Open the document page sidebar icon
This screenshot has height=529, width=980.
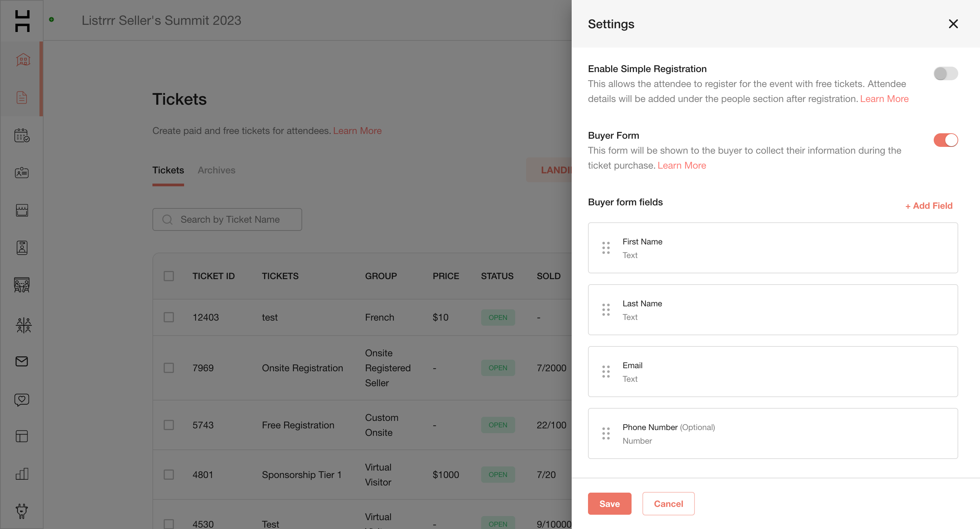tap(22, 97)
